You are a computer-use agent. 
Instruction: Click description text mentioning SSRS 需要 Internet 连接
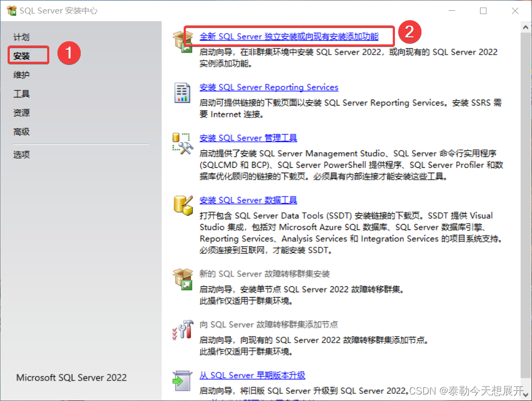(351, 108)
